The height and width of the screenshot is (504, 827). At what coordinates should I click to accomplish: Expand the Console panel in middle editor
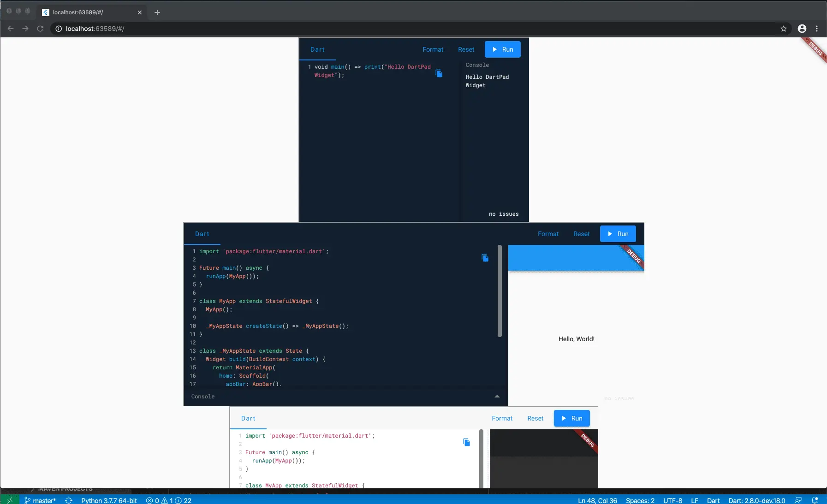497,397
